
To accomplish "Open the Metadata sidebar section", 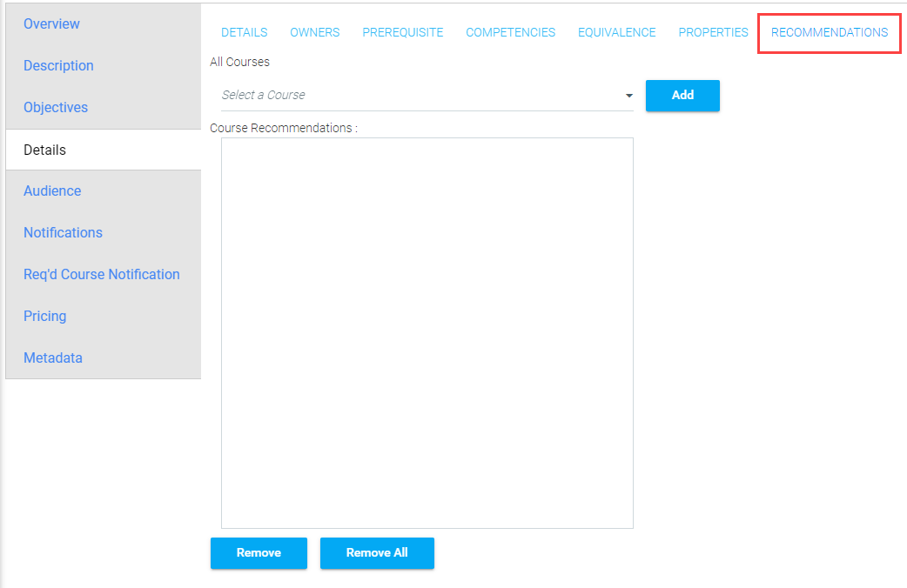I will coord(53,357).
